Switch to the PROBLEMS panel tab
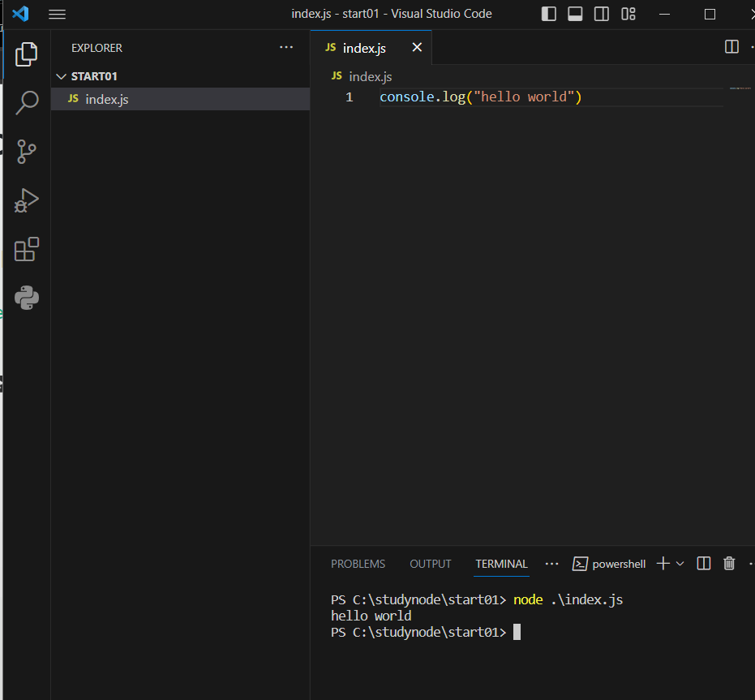This screenshot has width=755, height=700. (358, 564)
